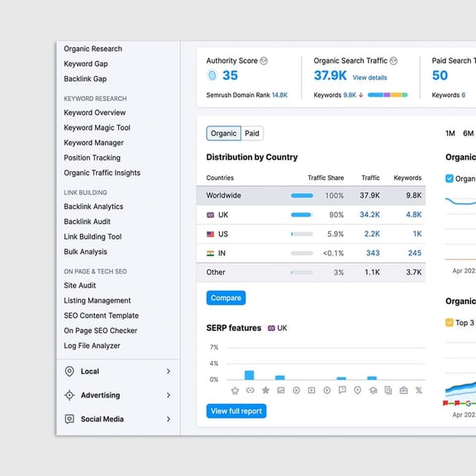Click the Sitelinks chain-link SERP icon
476x476 pixels.
tap(250, 390)
